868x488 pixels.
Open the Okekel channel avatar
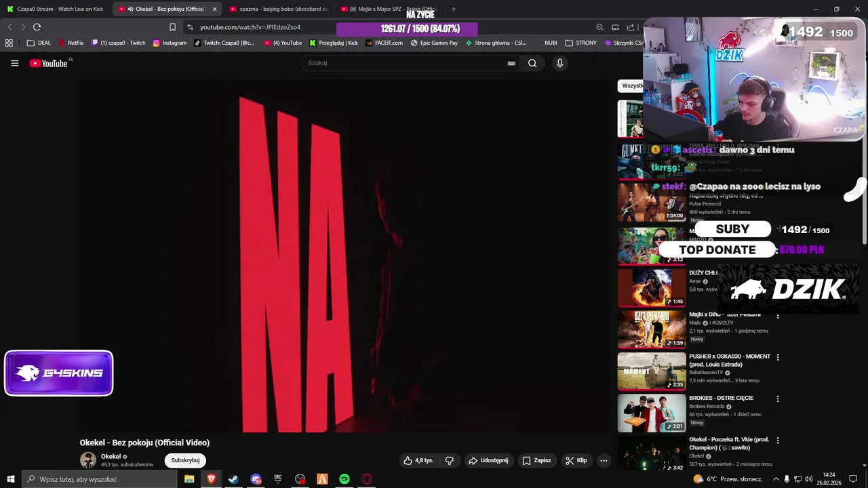click(x=88, y=460)
